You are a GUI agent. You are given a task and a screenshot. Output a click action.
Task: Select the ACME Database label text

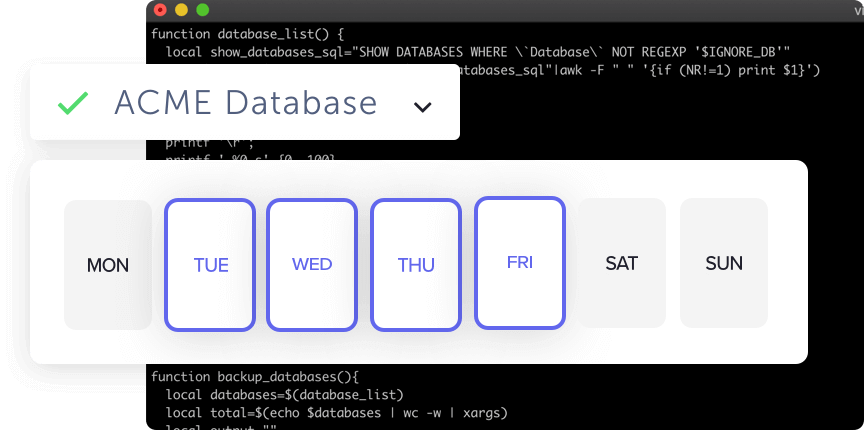(245, 103)
